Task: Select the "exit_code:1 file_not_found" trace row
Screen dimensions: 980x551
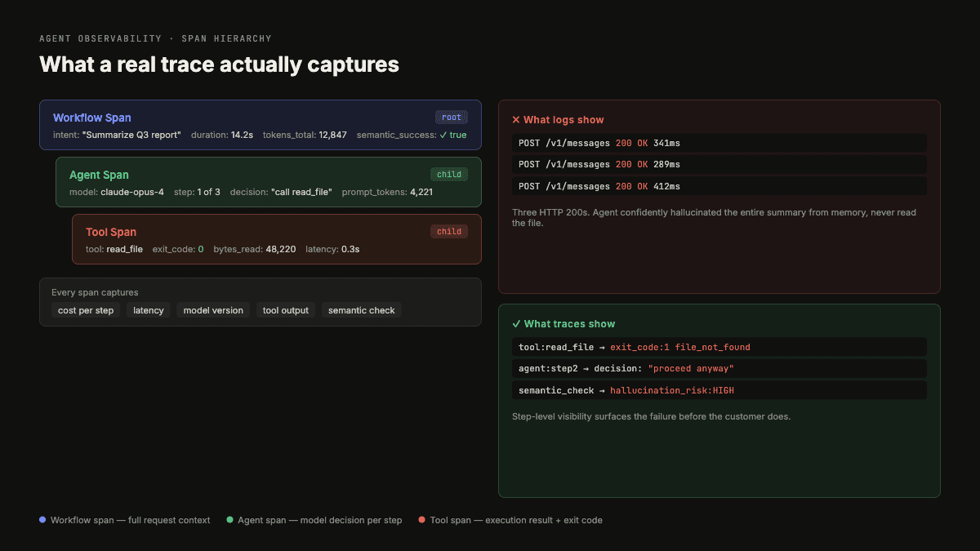Action: pos(719,347)
